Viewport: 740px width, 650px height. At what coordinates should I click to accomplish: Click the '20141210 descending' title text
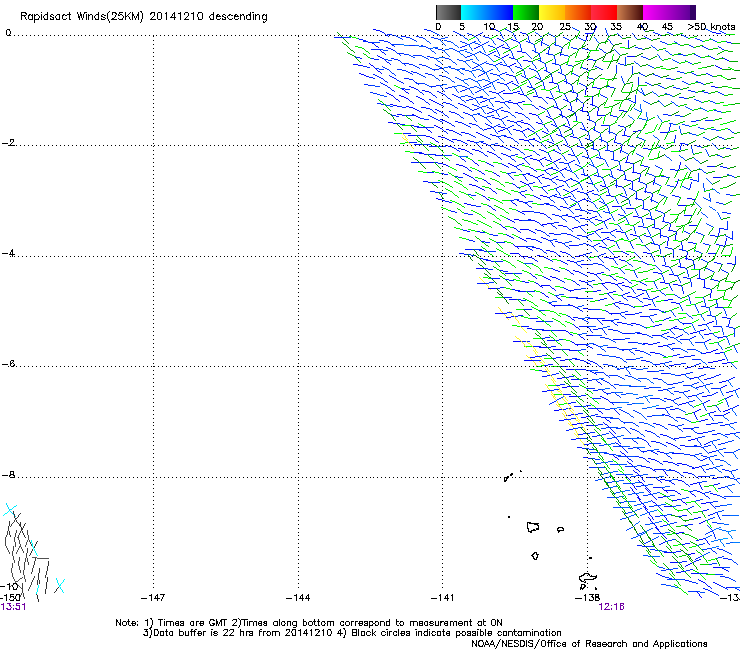pyautogui.click(x=208, y=17)
